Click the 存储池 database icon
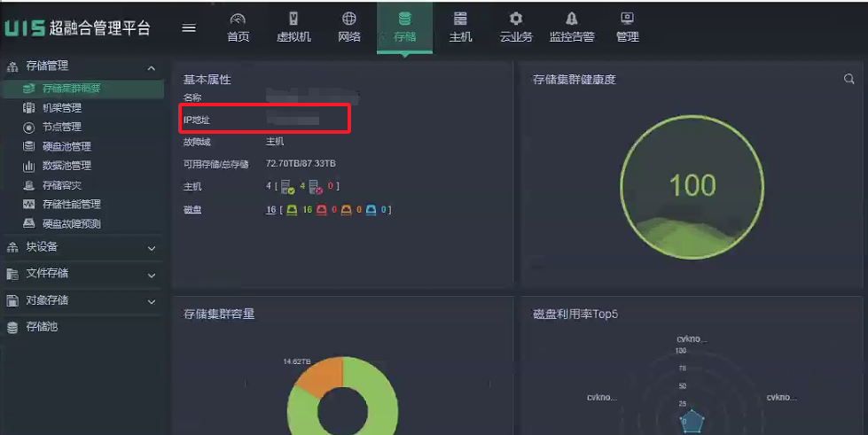Viewport: 868px width, 435px height. (12, 328)
